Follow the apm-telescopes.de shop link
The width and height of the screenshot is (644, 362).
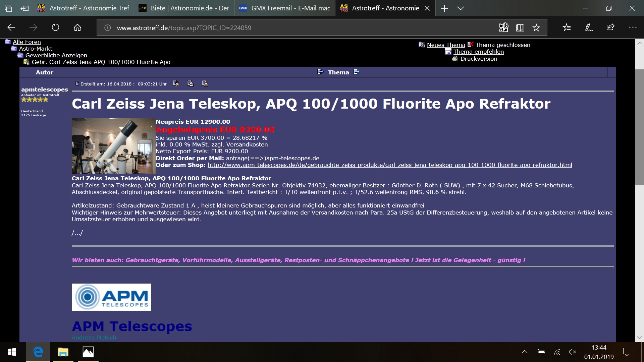(390, 165)
